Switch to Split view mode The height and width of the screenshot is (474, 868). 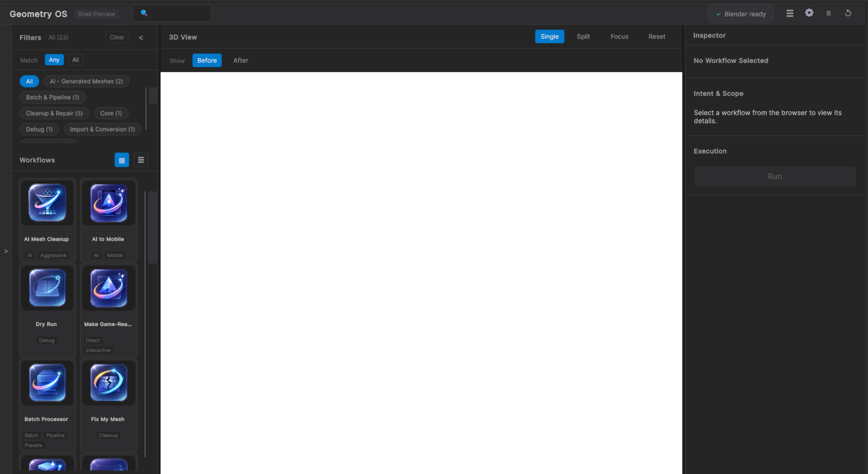pos(583,36)
